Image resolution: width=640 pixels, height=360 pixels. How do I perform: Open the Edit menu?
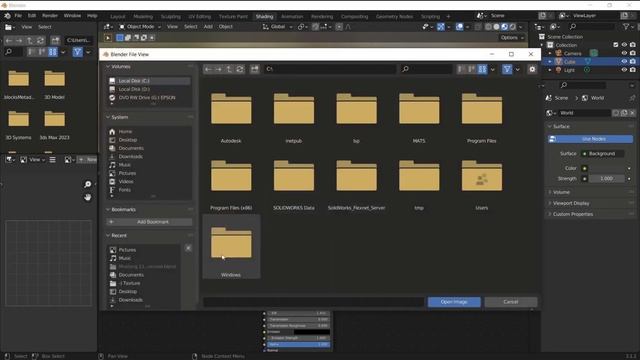click(x=32, y=16)
